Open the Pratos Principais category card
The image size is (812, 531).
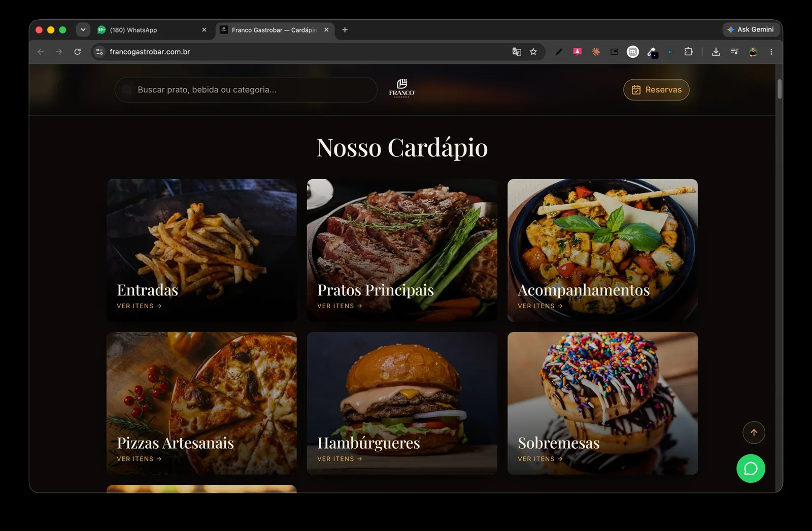pos(402,250)
